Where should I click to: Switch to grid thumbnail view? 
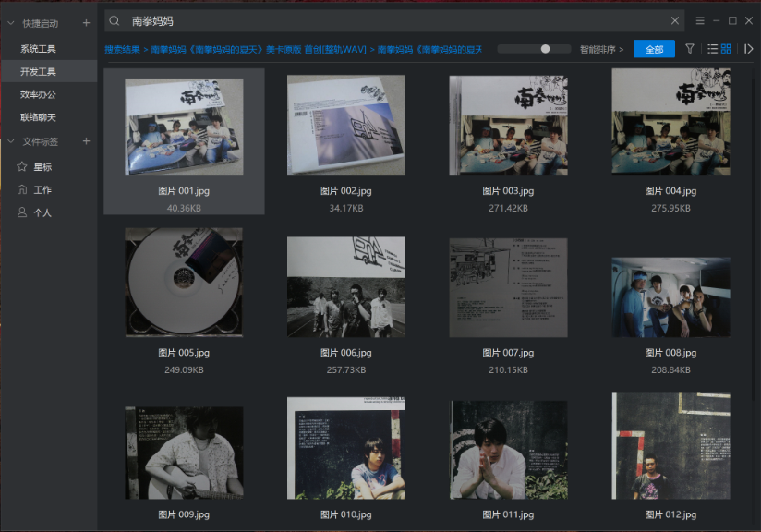(x=726, y=49)
